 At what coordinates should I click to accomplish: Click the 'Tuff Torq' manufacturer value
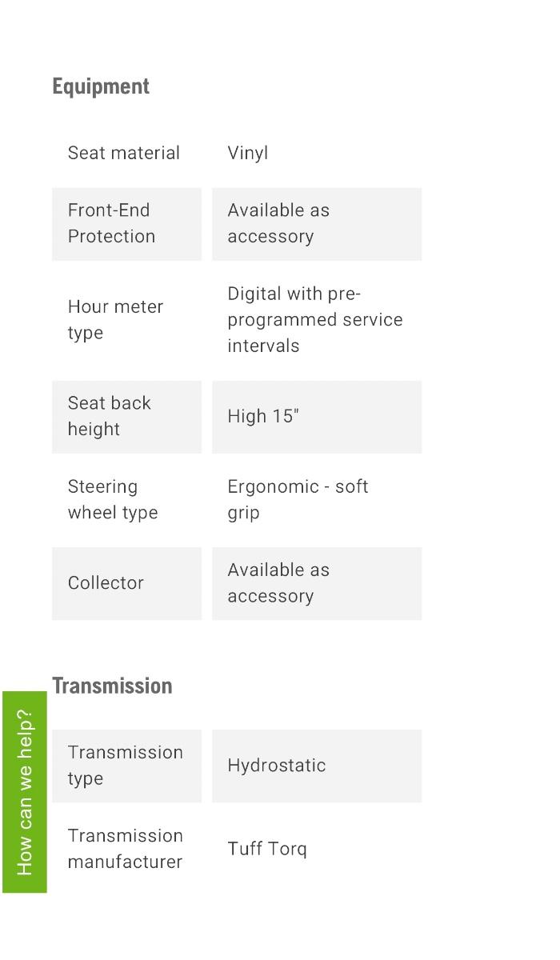pos(267,849)
